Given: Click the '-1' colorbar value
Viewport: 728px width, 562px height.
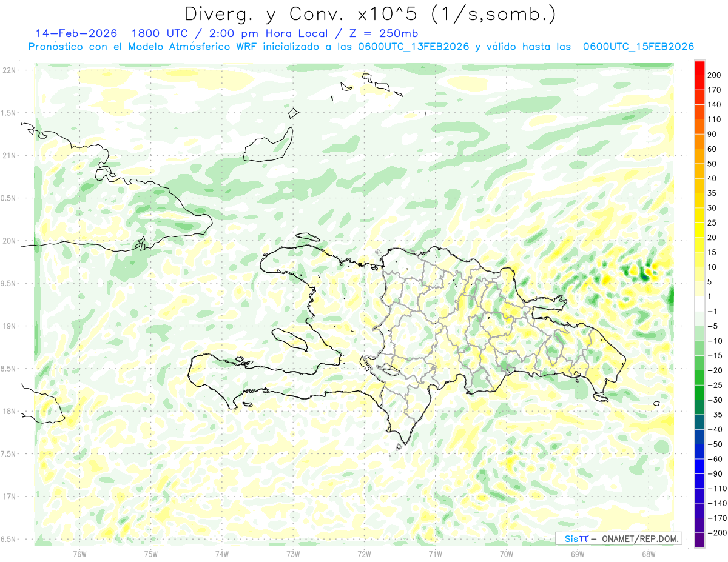Looking at the screenshot, I should (x=712, y=312).
